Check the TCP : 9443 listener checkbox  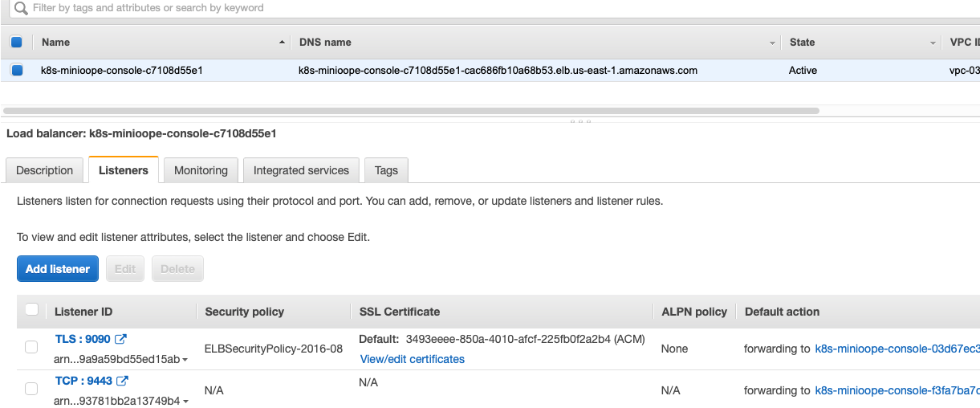click(x=31, y=389)
